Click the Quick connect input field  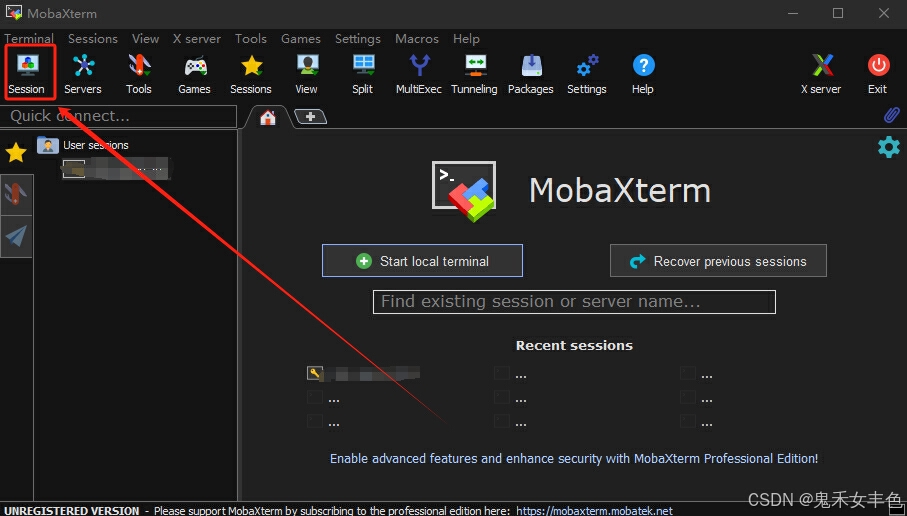[119, 116]
